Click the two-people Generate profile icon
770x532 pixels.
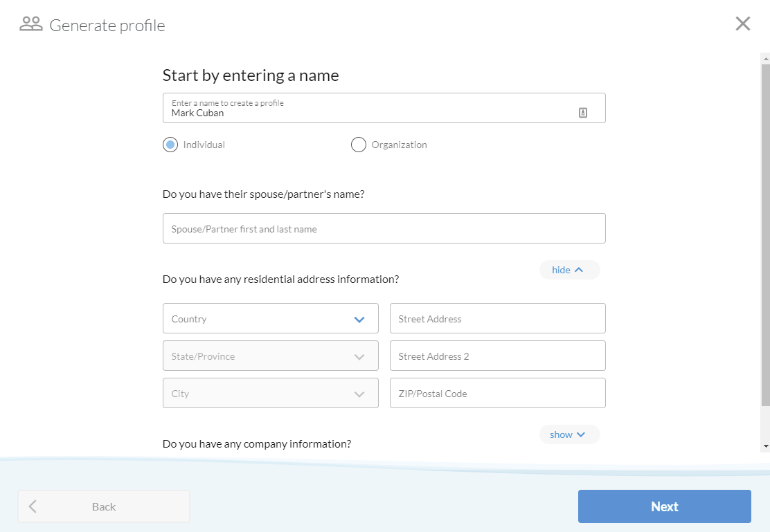pos(30,24)
